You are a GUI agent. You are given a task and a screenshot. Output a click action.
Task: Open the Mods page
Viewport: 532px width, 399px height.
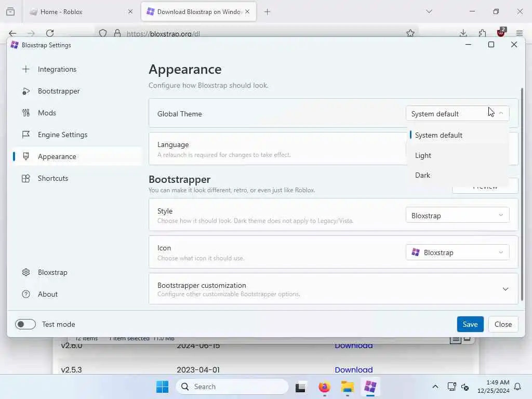77,113
